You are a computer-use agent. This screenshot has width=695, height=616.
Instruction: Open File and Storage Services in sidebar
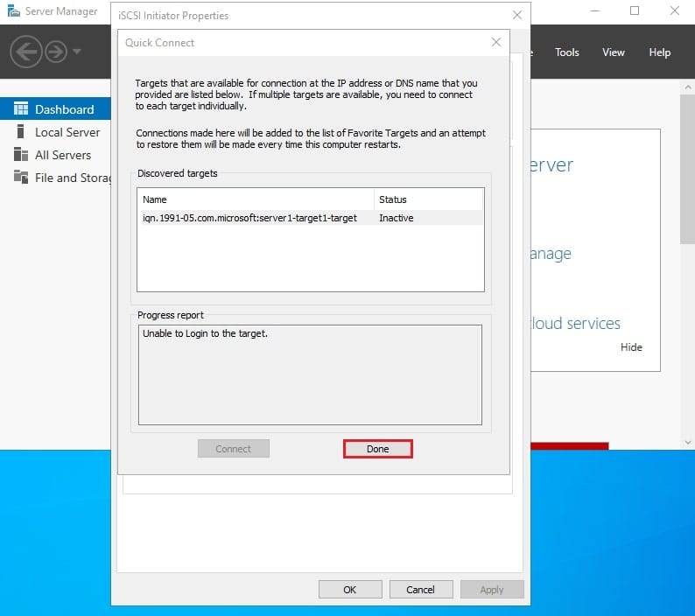coord(55,178)
